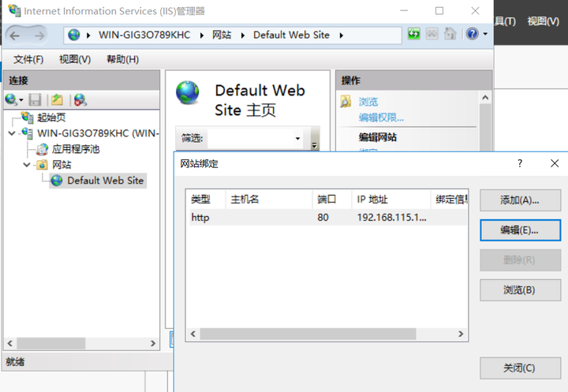The height and width of the screenshot is (392, 568).
Task: Select WIN-GIG3O789KHC server node in tree
Action: pyautogui.click(x=98, y=133)
